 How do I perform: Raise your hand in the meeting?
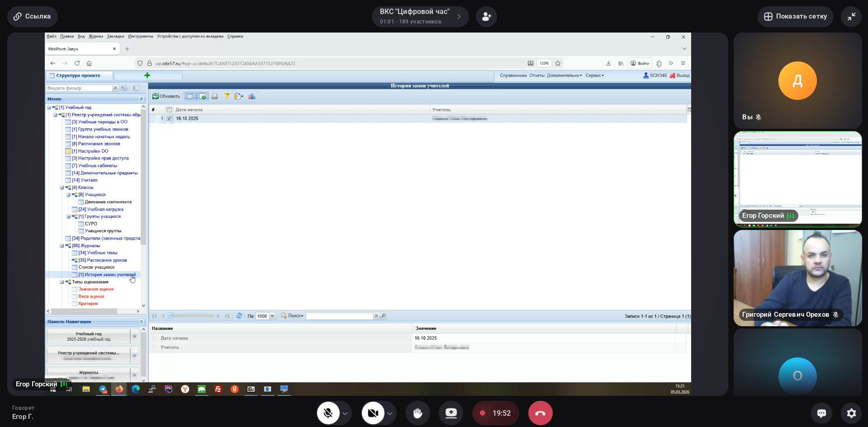(417, 413)
